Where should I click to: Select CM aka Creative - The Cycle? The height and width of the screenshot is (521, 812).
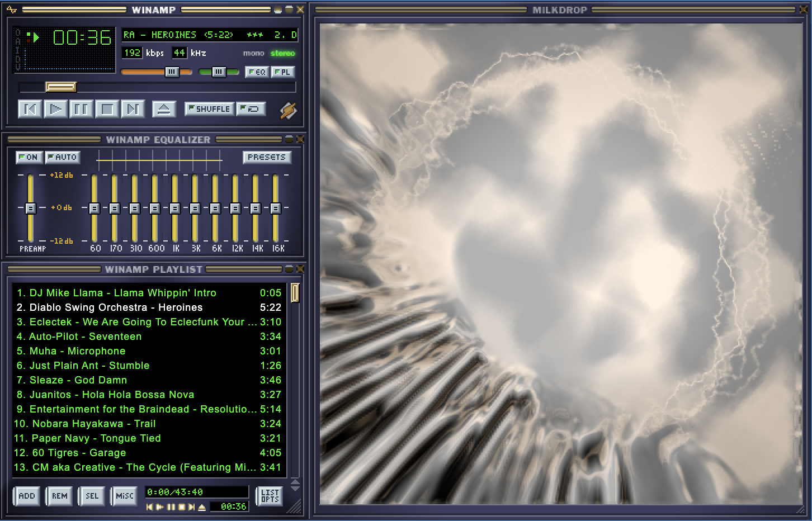(x=149, y=467)
